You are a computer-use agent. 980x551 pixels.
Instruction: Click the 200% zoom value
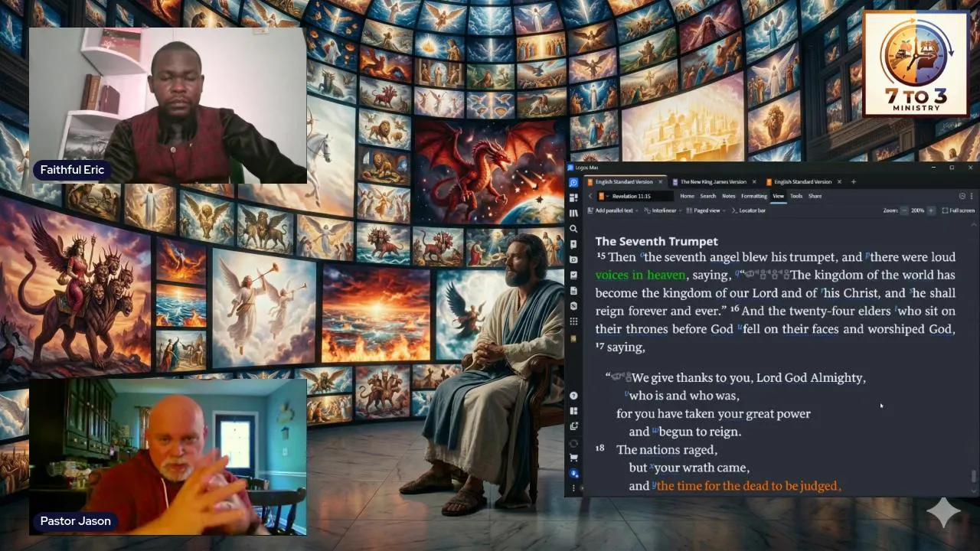(x=917, y=210)
